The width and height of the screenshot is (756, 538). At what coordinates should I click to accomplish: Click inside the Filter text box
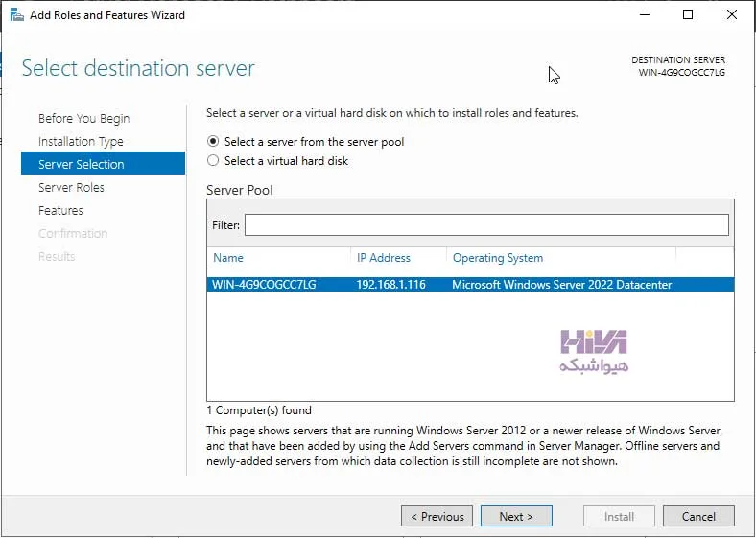tap(486, 225)
